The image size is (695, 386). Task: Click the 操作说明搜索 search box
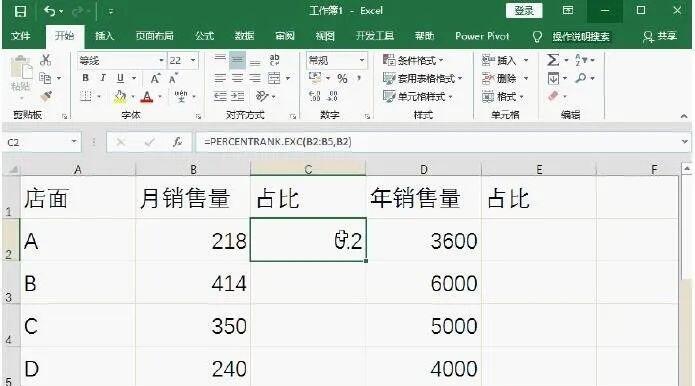(581, 36)
